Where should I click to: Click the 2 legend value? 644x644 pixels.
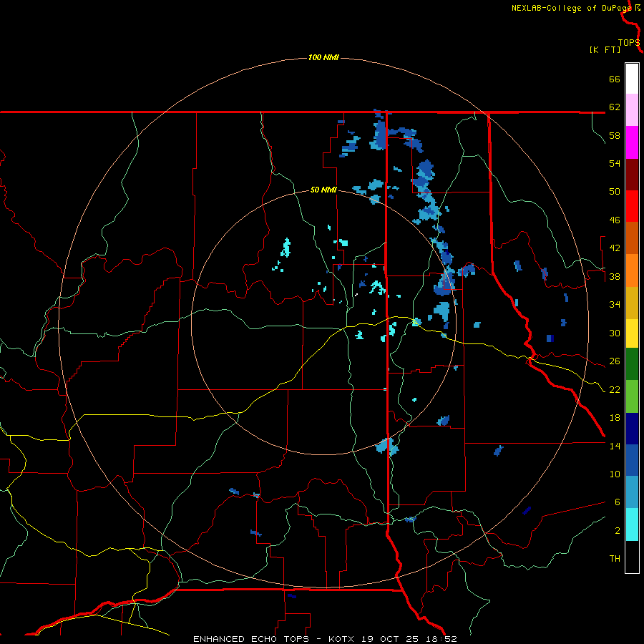[x=618, y=531]
